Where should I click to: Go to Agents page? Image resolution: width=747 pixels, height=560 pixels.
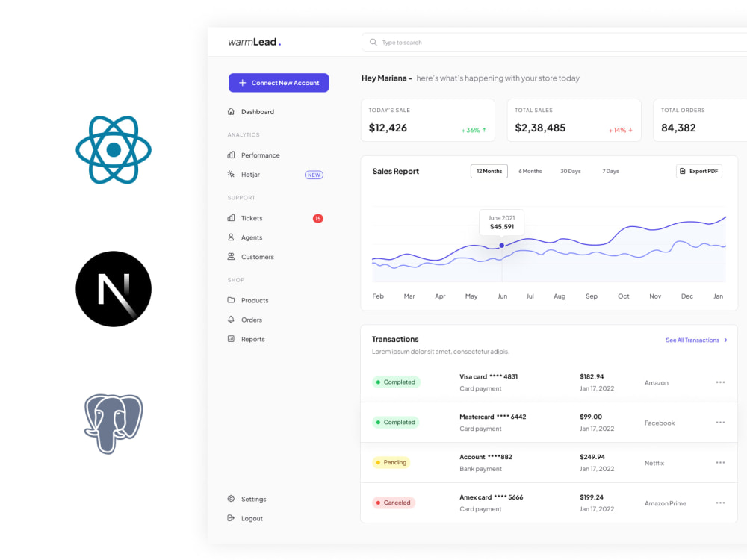pos(252,237)
